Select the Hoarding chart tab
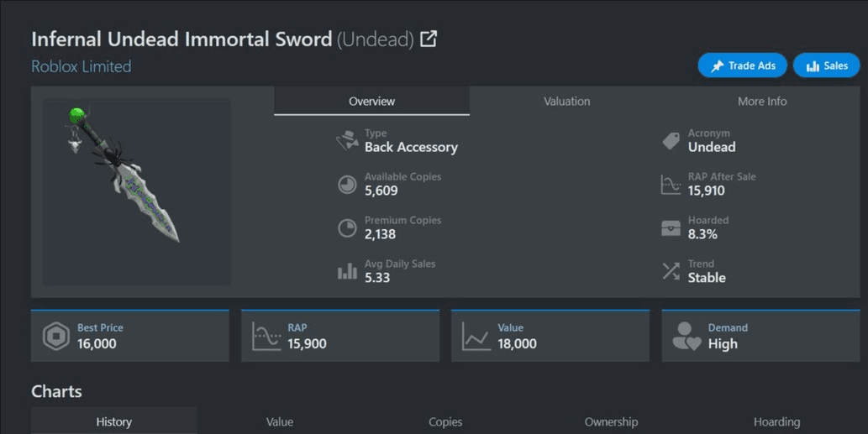This screenshot has height=434, width=868. [x=776, y=421]
